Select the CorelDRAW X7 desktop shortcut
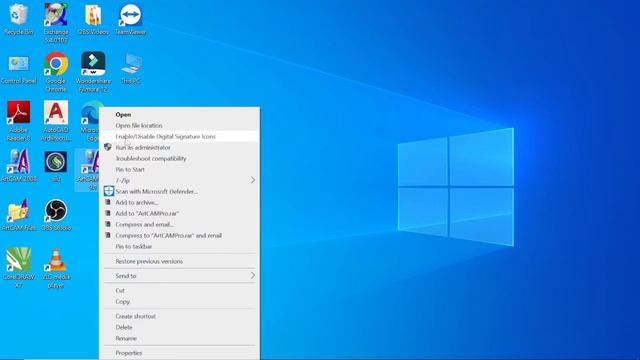This screenshot has height=360, width=640. pos(18,260)
